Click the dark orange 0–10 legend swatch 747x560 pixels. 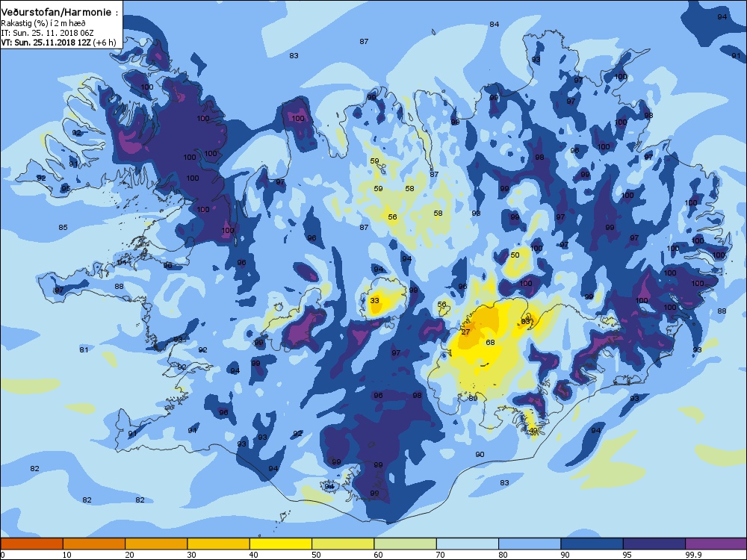pyautogui.click(x=31, y=544)
